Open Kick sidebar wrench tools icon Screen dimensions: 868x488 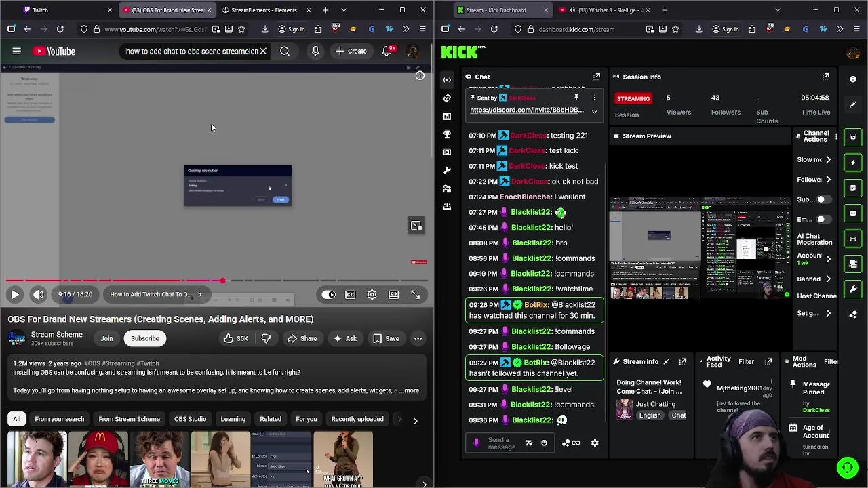(447, 170)
